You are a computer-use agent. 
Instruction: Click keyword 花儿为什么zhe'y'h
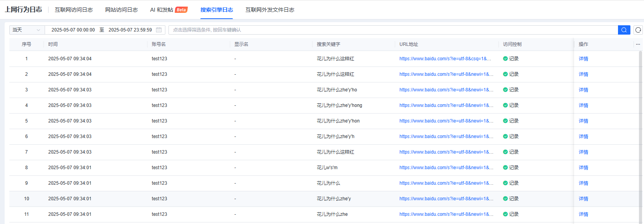335,136
